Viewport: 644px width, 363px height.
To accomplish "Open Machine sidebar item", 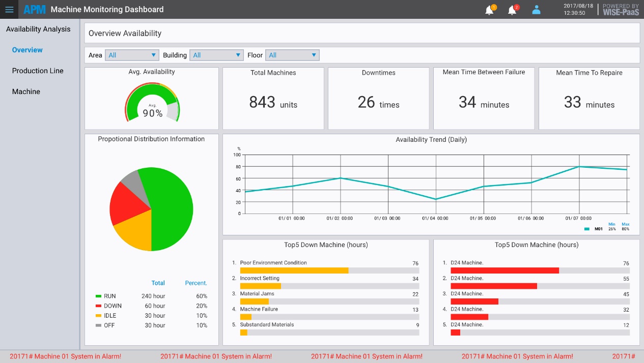I will tap(26, 92).
